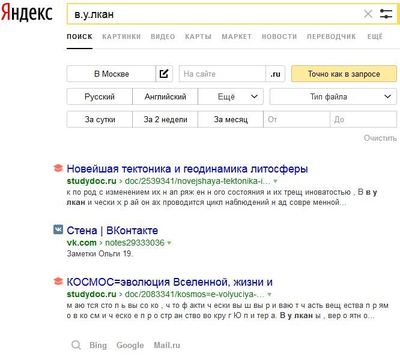This screenshot has width=400, height=363.
Task: Switch to the Новости tab
Action: point(279,37)
